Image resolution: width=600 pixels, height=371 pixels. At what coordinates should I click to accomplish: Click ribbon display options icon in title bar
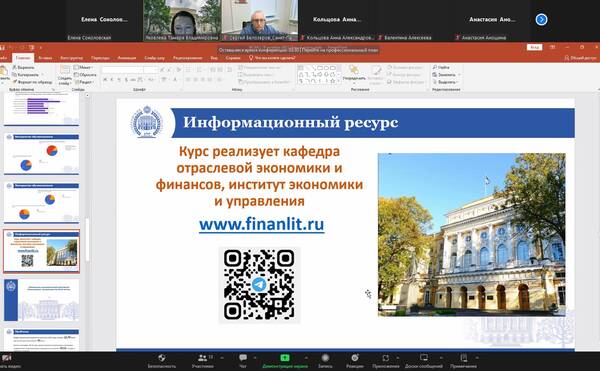coord(552,47)
